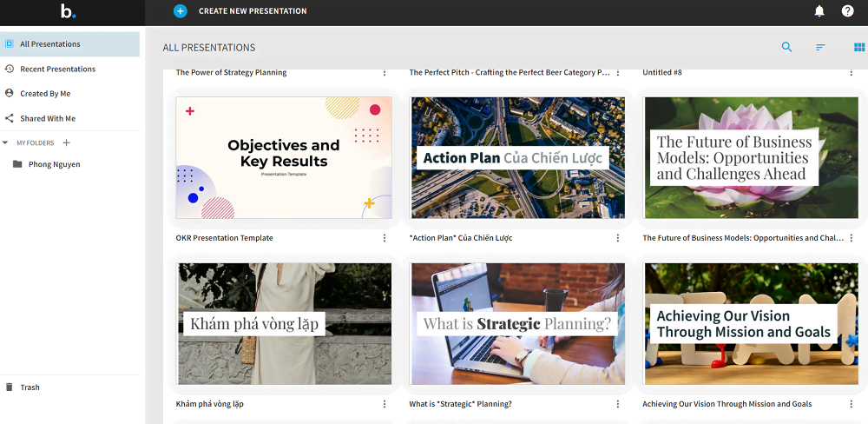Open the sort options icon

(x=820, y=47)
